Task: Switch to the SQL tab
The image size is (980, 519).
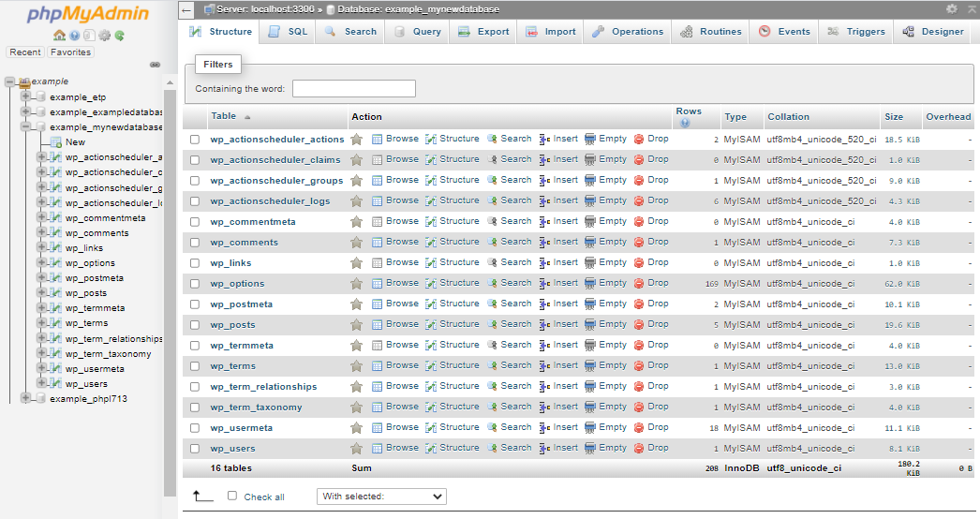Action: (x=288, y=32)
